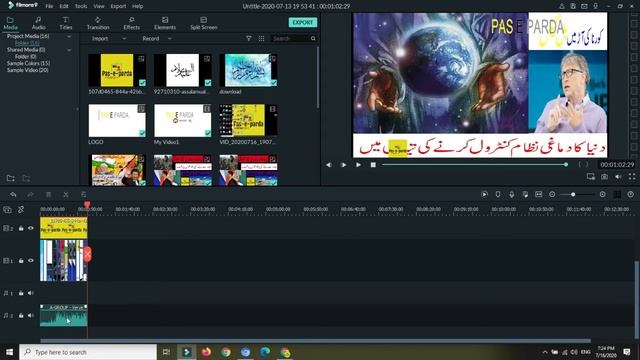Click the timeline delete trash icon
This screenshot has height=360, width=640.
click(x=48, y=195)
